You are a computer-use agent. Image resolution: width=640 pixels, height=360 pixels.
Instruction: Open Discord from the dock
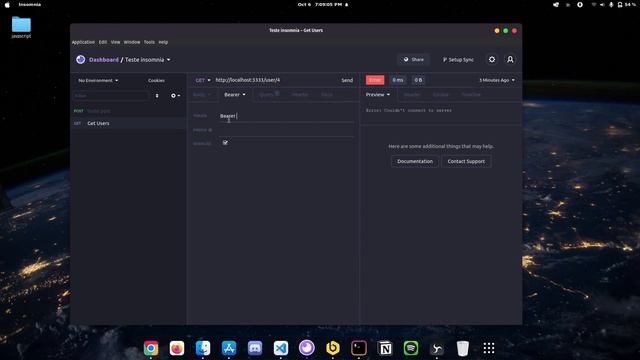pyautogui.click(x=255, y=348)
